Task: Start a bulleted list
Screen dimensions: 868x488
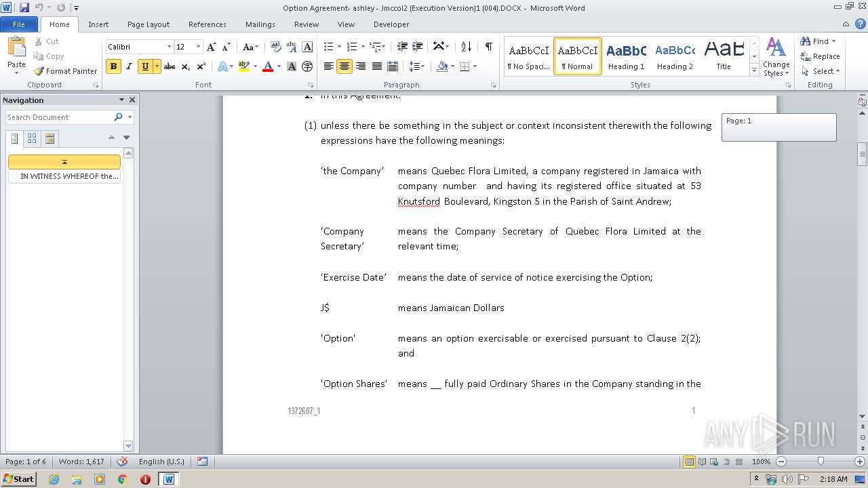Action: [x=329, y=47]
